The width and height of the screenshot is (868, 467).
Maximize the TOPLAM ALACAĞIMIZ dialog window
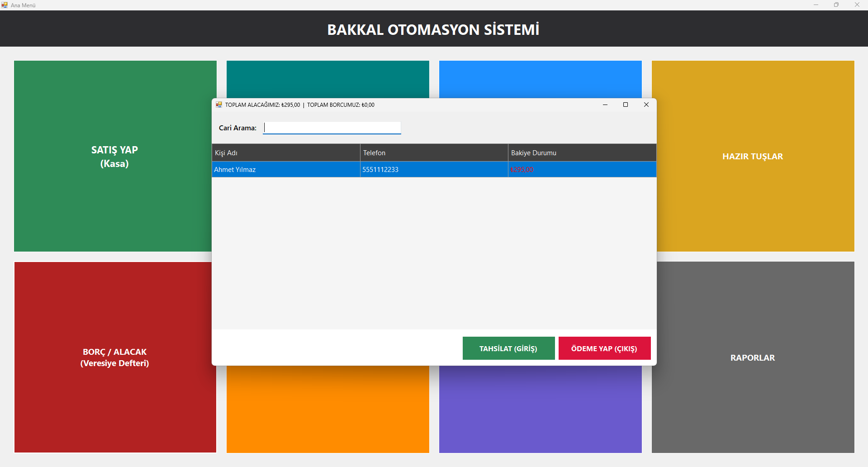[x=626, y=105]
